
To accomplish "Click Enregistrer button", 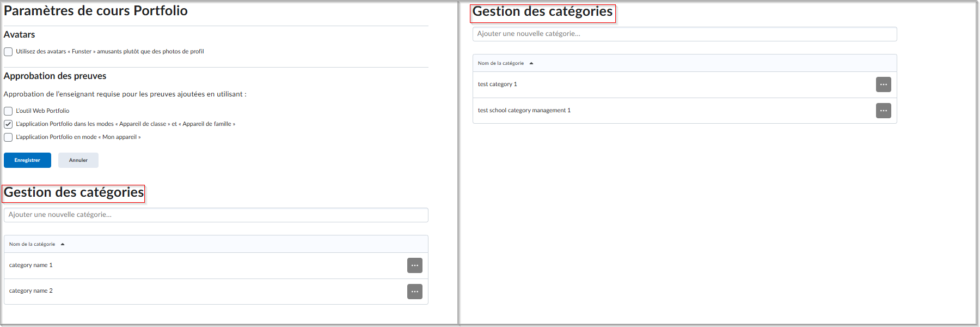I will coord(27,160).
